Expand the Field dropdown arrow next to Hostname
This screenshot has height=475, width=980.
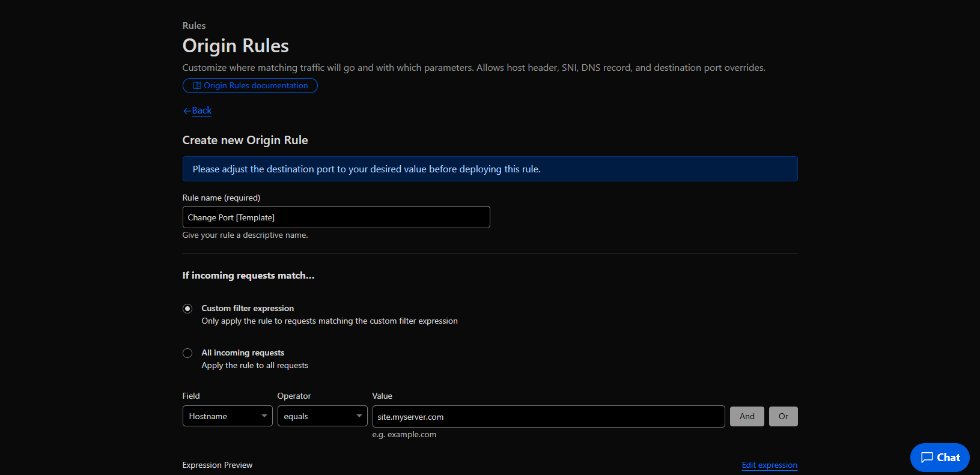[264, 416]
